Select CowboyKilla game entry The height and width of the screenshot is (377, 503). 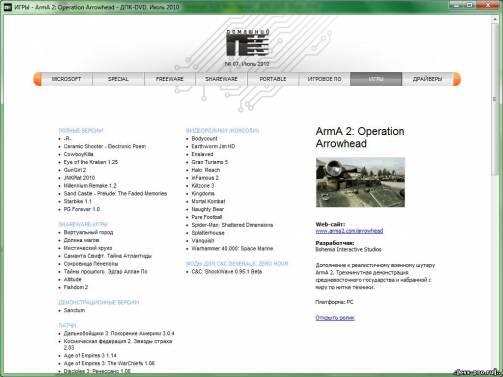tap(78, 154)
